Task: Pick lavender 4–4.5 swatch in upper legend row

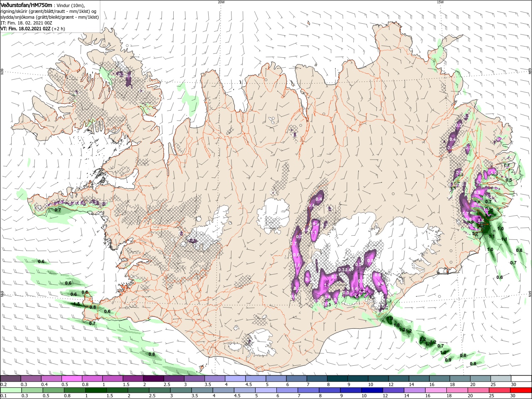Action: click(235, 378)
